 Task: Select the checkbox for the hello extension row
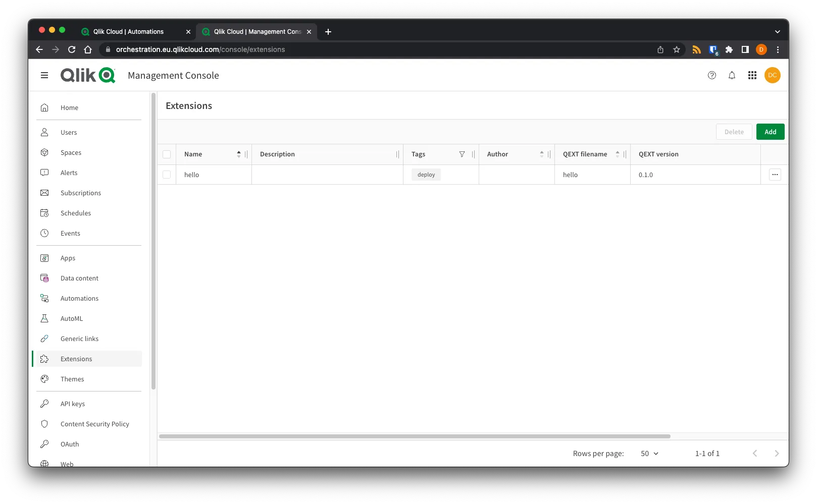coord(167,175)
